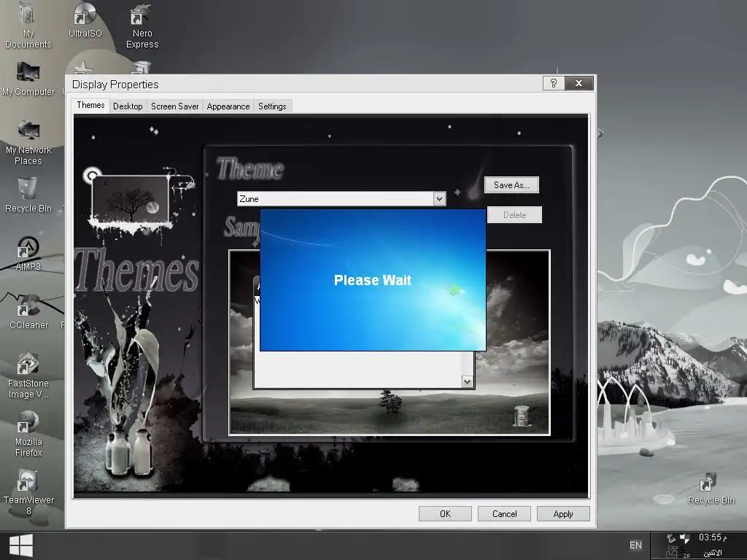This screenshot has height=560, width=747.
Task: Click the tree picture thumbnail above the Themes title
Action: [x=130, y=198]
